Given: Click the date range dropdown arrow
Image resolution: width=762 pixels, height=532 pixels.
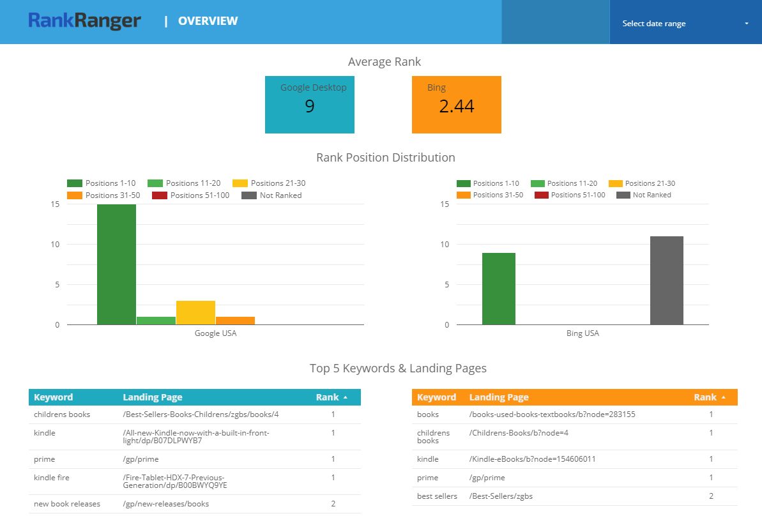Looking at the screenshot, I should pos(746,24).
